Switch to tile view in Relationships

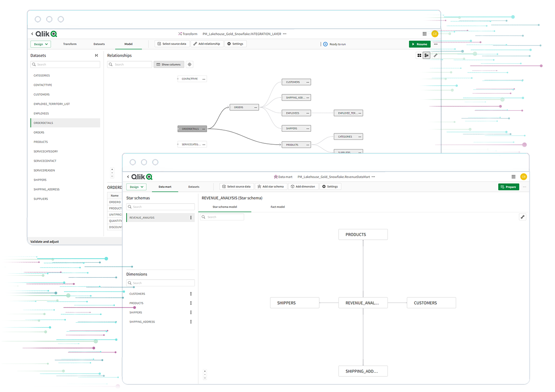[x=419, y=56]
